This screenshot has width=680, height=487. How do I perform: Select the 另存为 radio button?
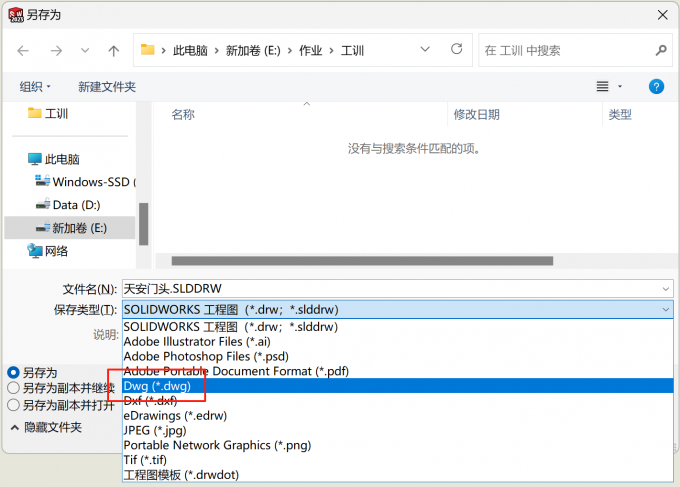(x=13, y=372)
